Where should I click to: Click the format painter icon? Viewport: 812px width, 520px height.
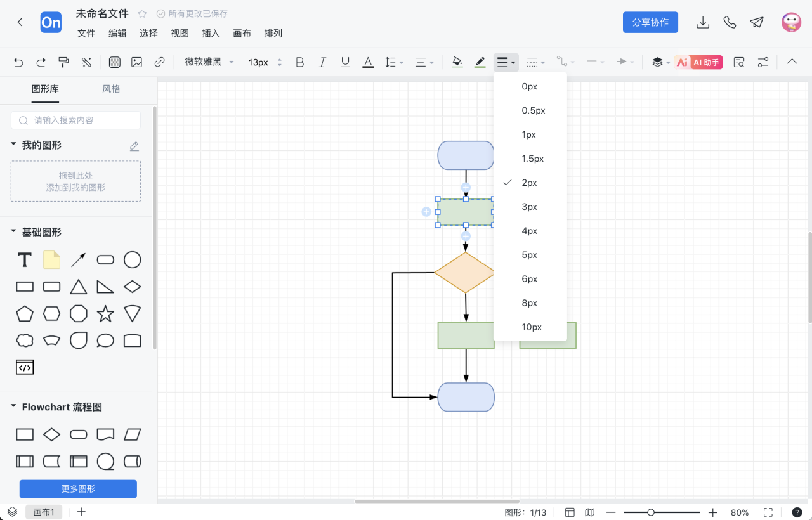(x=63, y=62)
